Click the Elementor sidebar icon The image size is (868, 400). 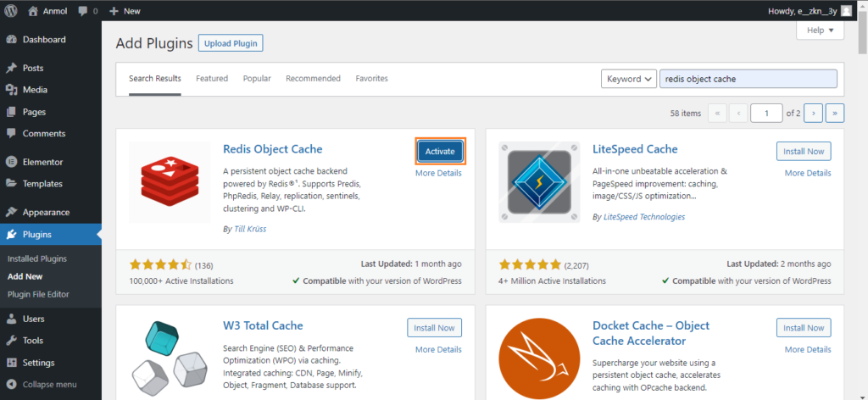pyautogui.click(x=11, y=162)
